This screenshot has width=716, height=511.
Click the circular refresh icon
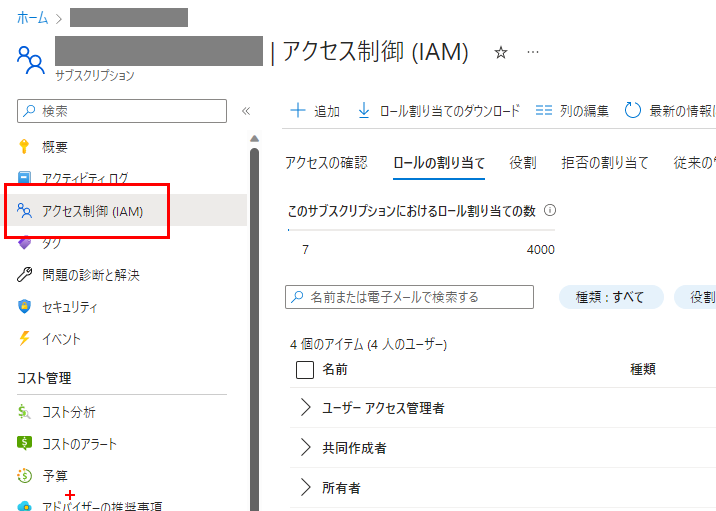632,111
